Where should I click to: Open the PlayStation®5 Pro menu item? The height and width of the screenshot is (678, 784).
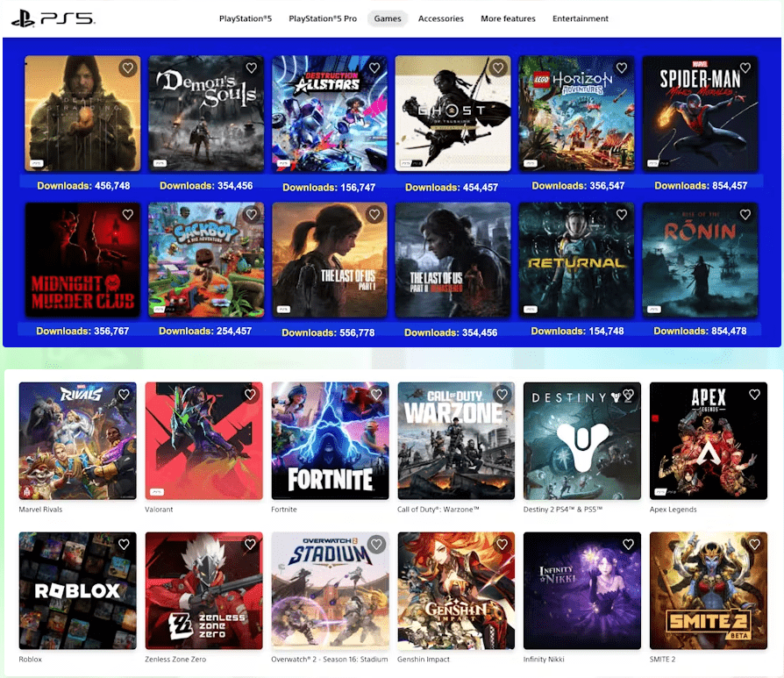[x=323, y=18]
